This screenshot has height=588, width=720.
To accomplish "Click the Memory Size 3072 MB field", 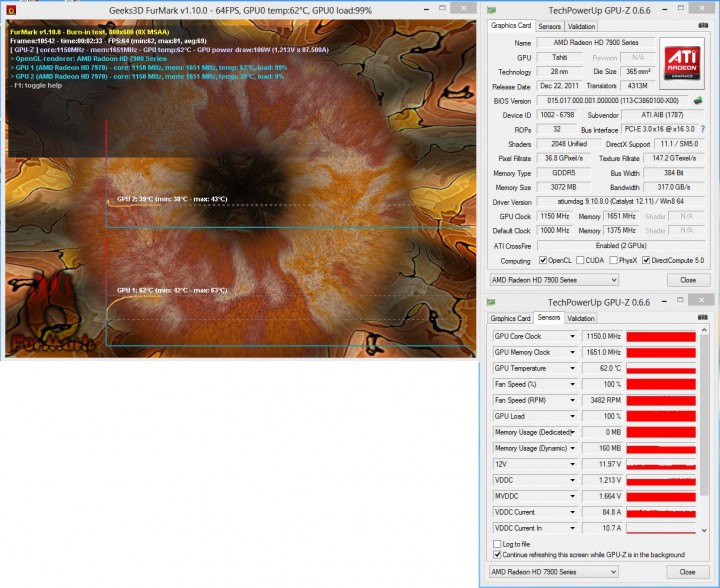I will tap(563, 187).
